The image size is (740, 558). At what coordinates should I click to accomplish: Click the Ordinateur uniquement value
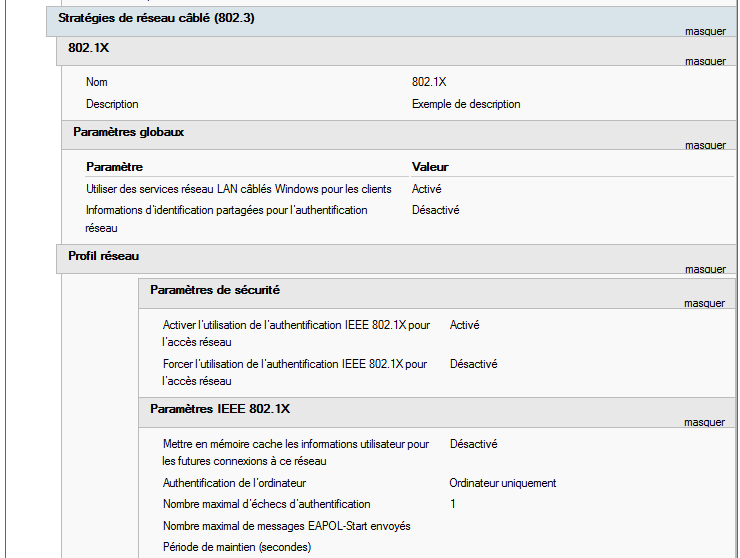[x=503, y=483]
